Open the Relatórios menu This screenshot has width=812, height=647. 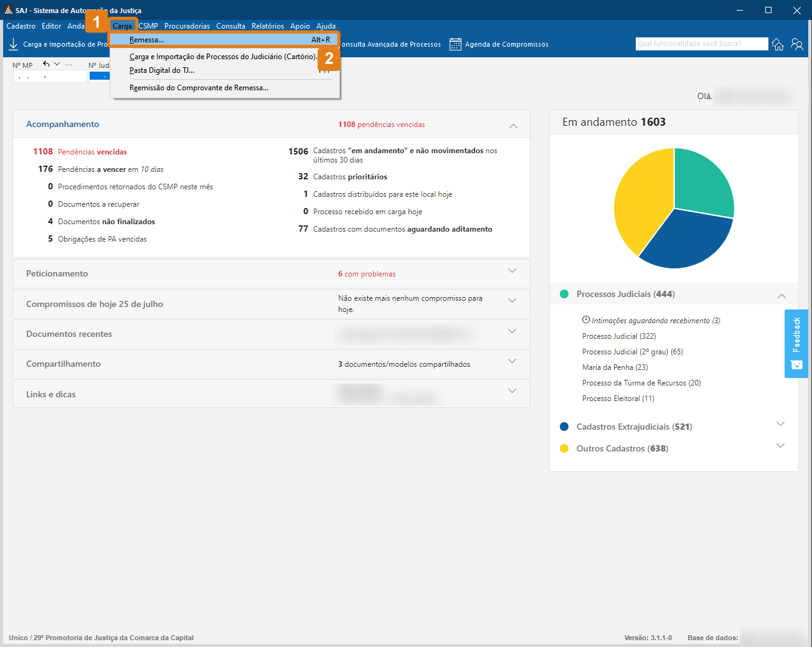268,26
